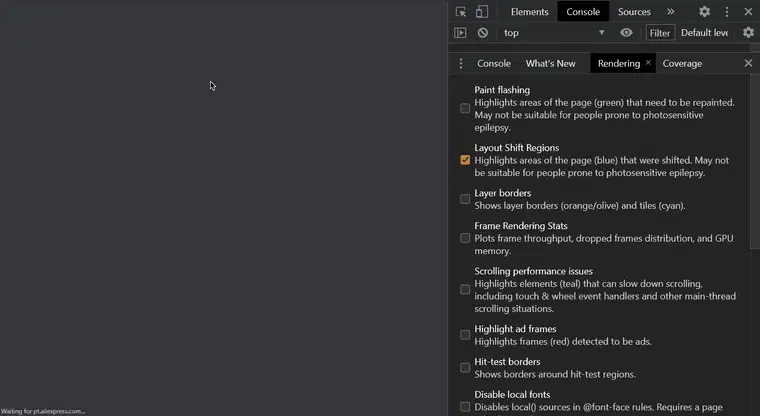Click the Layout Shift Regions label
The width and height of the screenshot is (760, 416).
pyautogui.click(x=517, y=147)
